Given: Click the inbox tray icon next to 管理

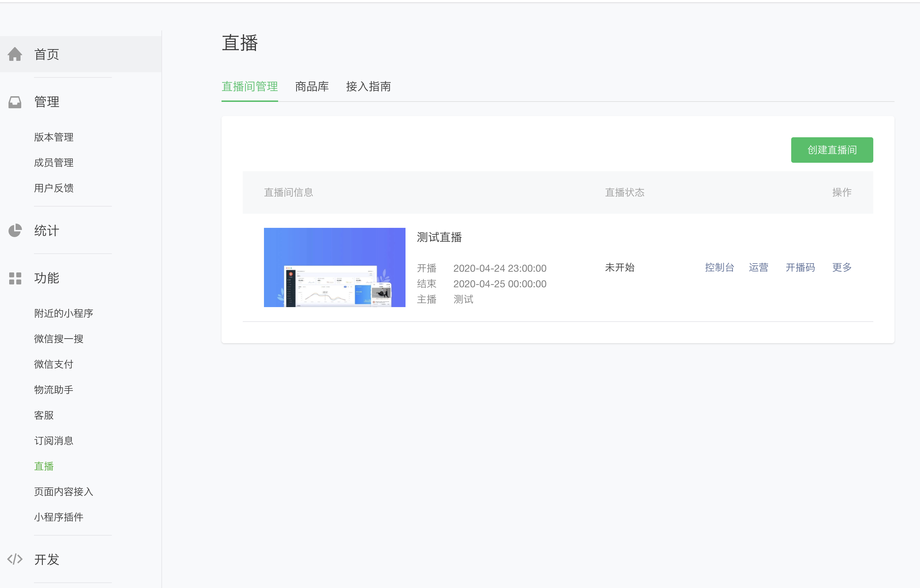Looking at the screenshot, I should pyautogui.click(x=15, y=102).
